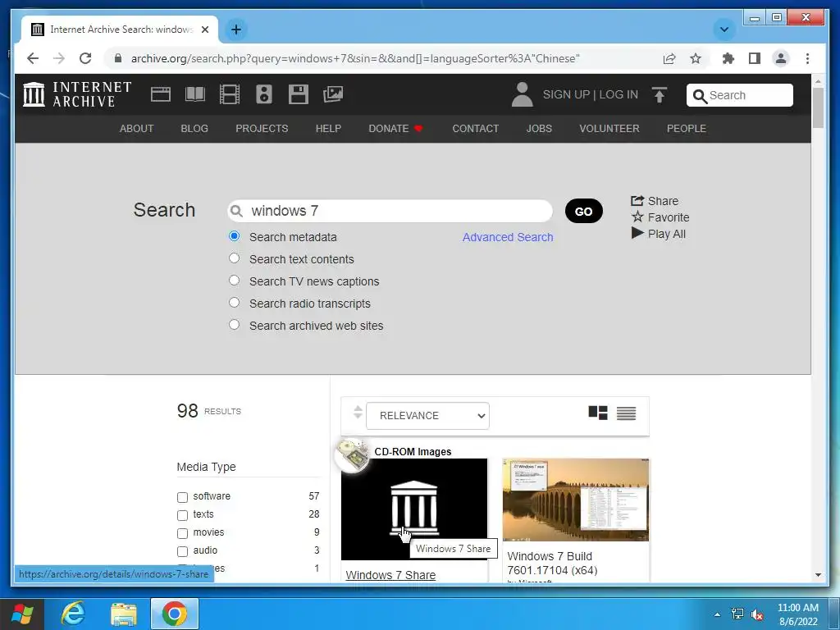Open the Windows 7 Build screenshot thumbnail

pos(576,500)
